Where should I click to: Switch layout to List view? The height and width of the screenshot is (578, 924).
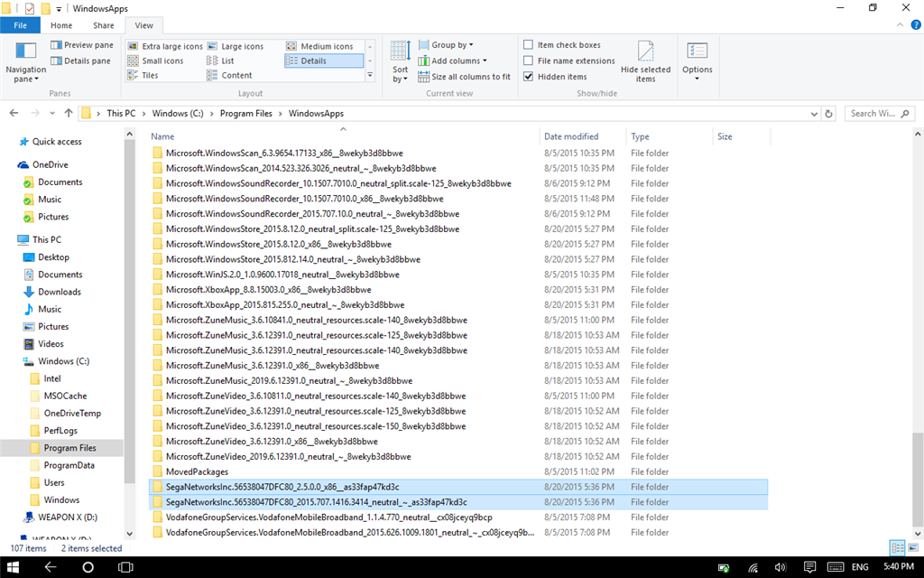click(x=220, y=61)
